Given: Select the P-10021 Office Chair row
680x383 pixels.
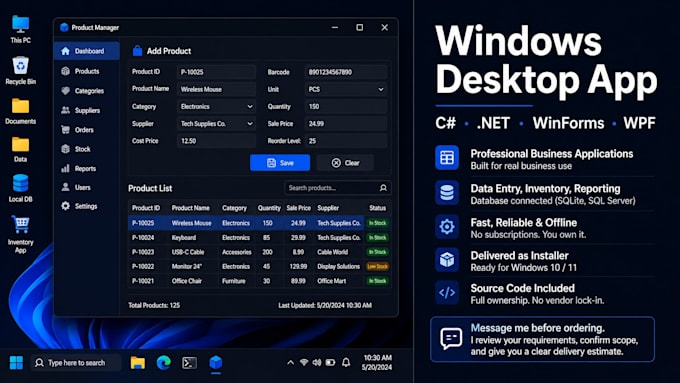Looking at the screenshot, I should pyautogui.click(x=259, y=281).
